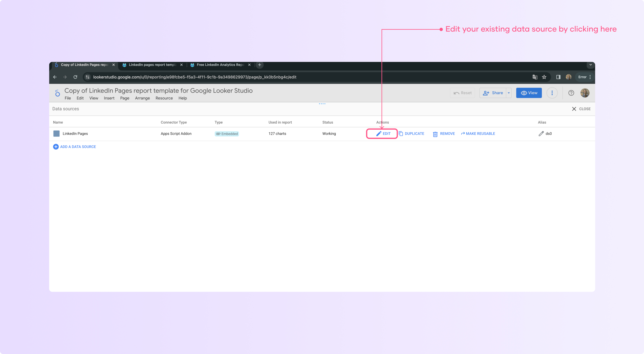Image resolution: width=644 pixels, height=354 pixels.
Task: Open new browser tab with plus icon
Action: pos(259,65)
